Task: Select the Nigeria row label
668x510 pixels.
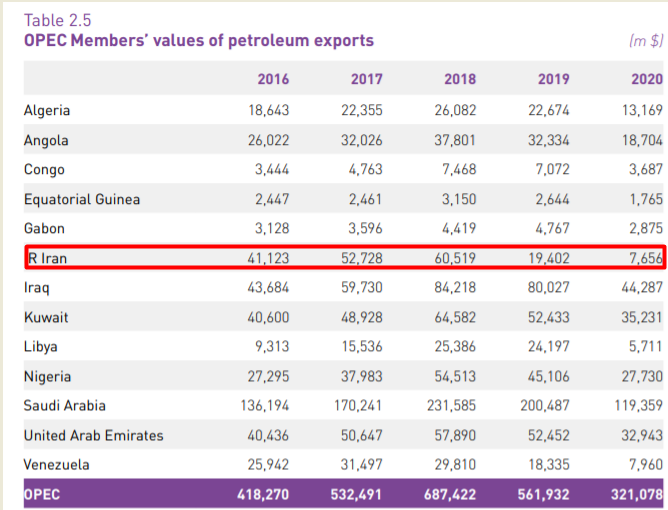Action: coord(47,376)
